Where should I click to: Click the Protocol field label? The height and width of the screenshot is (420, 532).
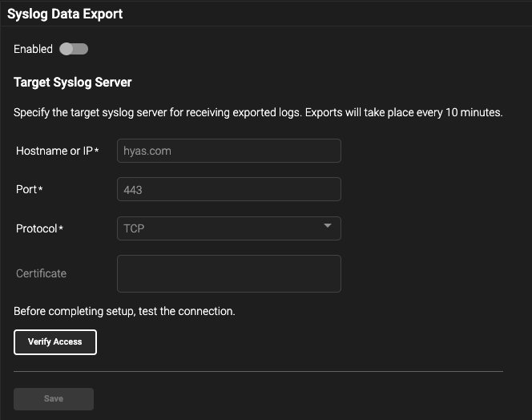click(x=36, y=228)
